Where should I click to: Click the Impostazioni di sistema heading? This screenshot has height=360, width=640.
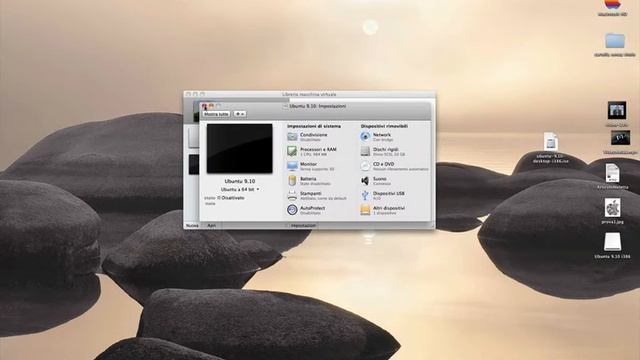click(313, 126)
